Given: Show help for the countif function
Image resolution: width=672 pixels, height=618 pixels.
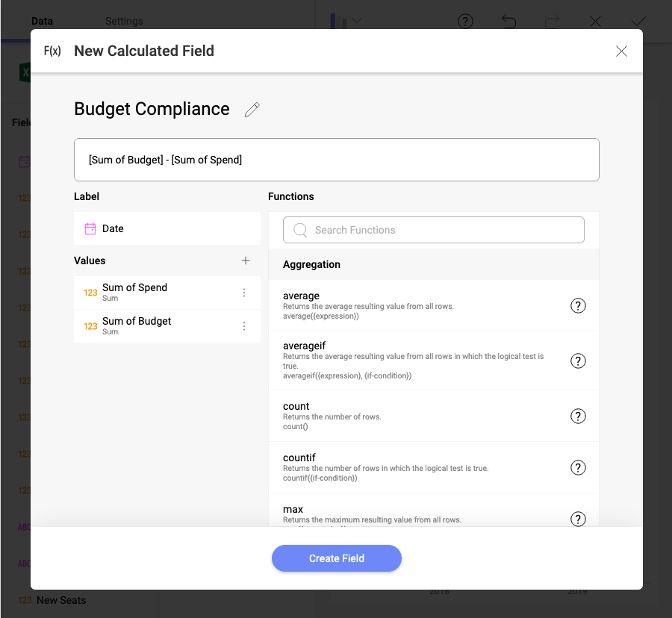Looking at the screenshot, I should [x=577, y=467].
